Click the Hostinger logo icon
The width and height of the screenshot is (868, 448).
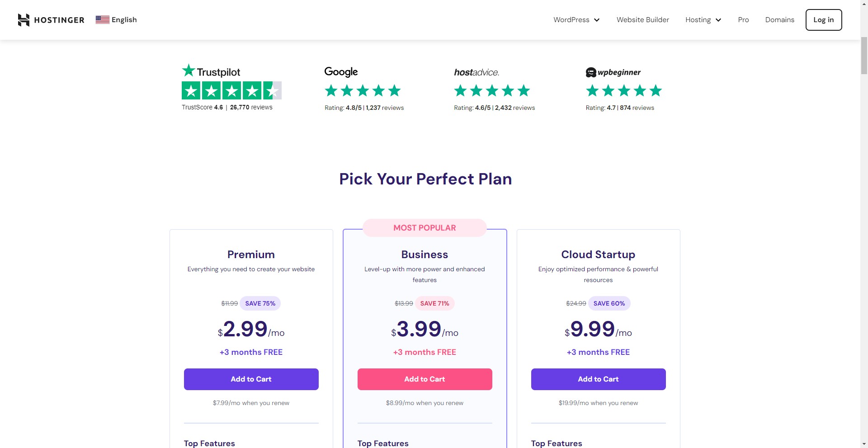click(24, 20)
